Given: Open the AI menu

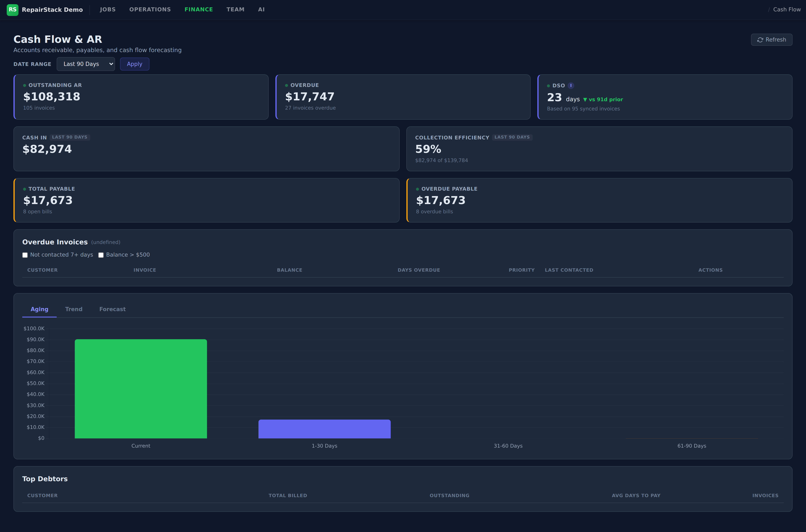Looking at the screenshot, I should coord(261,9).
